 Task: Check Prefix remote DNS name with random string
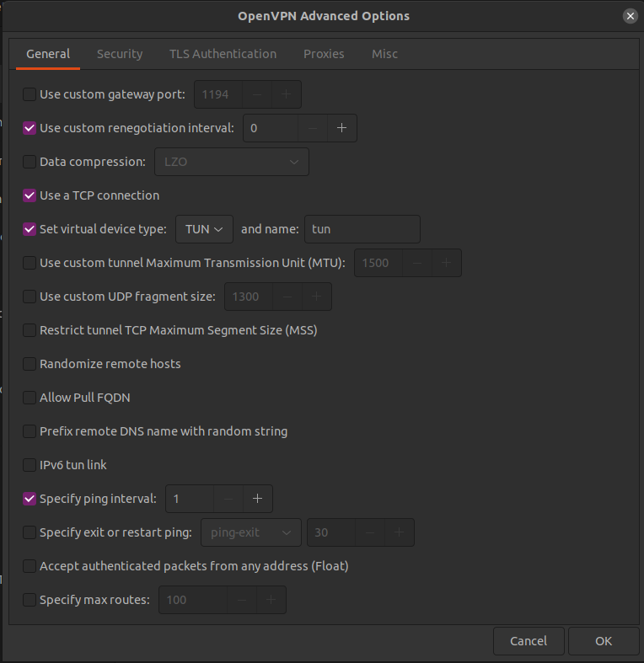[30, 431]
